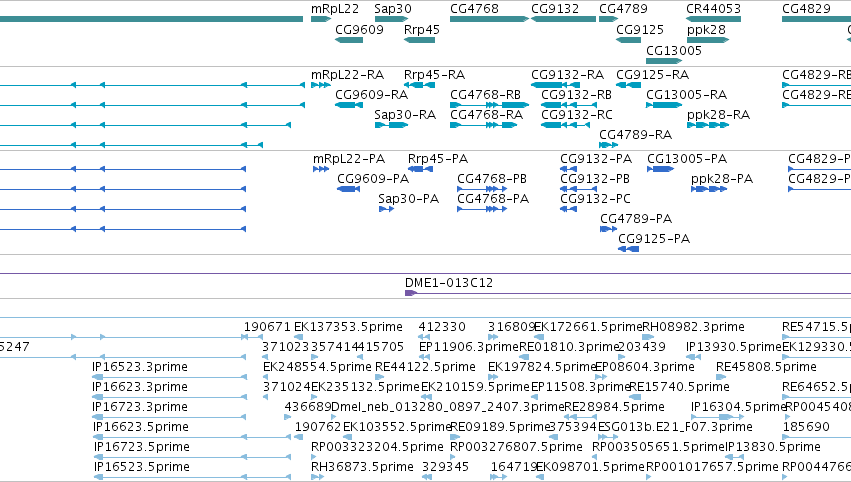
Task: Click the CG13005-PA protein label
Action: tap(687, 158)
